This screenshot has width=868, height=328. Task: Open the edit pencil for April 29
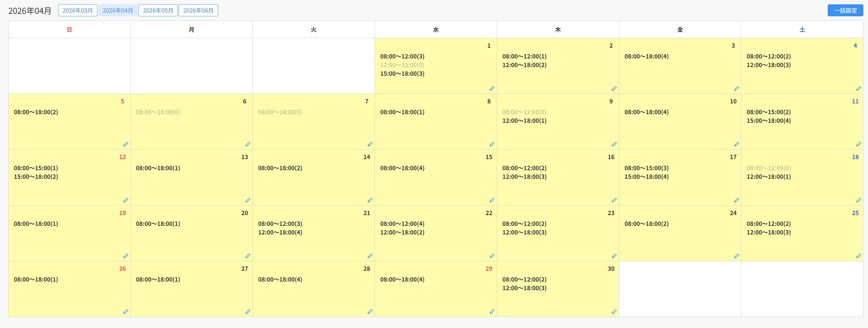pyautogui.click(x=492, y=311)
